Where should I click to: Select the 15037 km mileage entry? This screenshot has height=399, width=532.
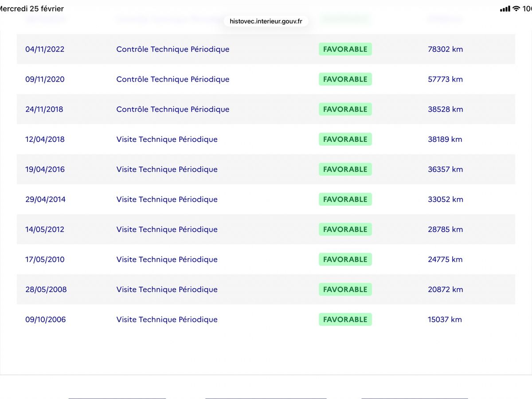click(445, 320)
